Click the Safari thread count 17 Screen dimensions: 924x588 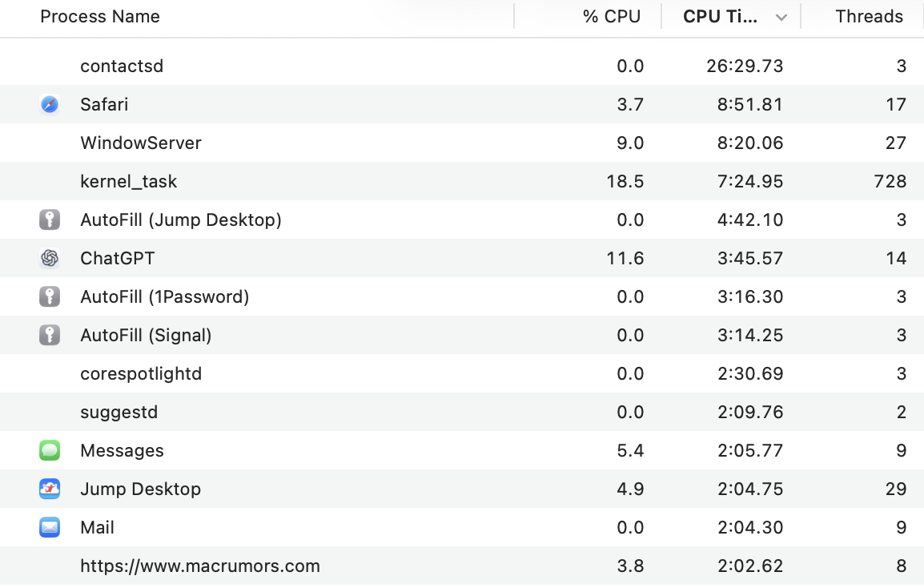pos(896,104)
